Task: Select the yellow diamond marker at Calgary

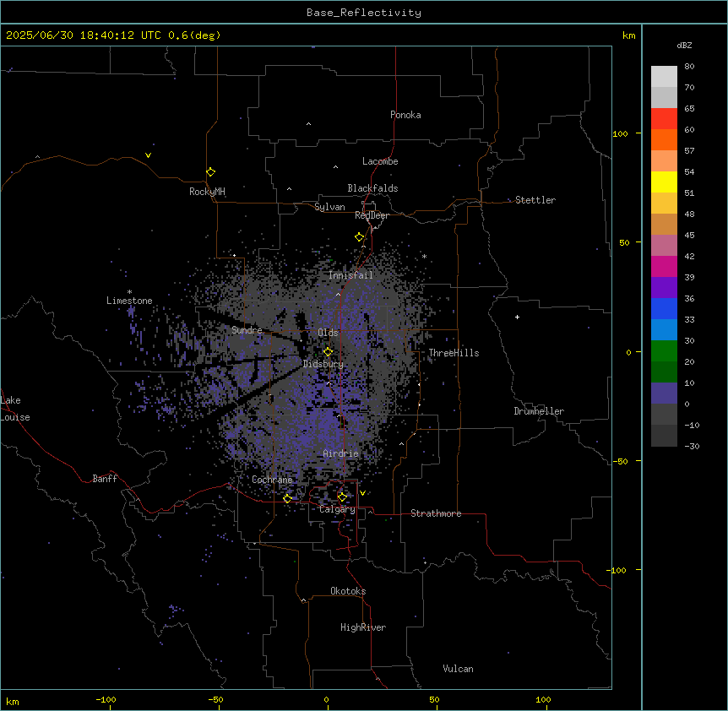Action: pos(342,497)
